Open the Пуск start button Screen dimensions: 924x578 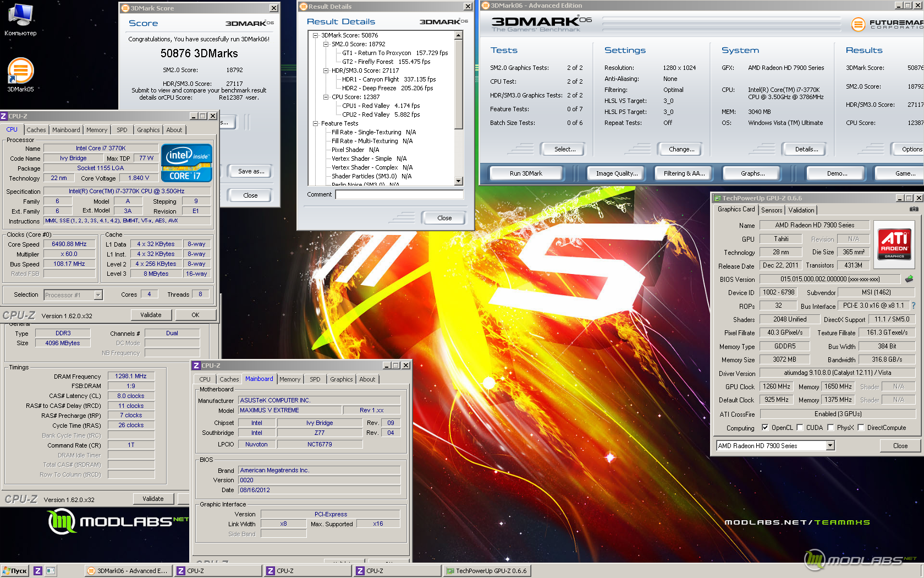click(x=15, y=571)
